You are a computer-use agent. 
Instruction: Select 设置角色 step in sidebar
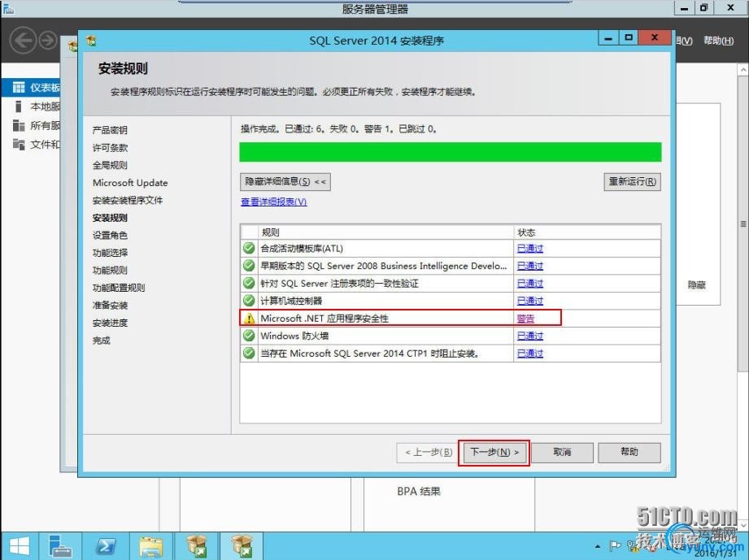point(110,236)
